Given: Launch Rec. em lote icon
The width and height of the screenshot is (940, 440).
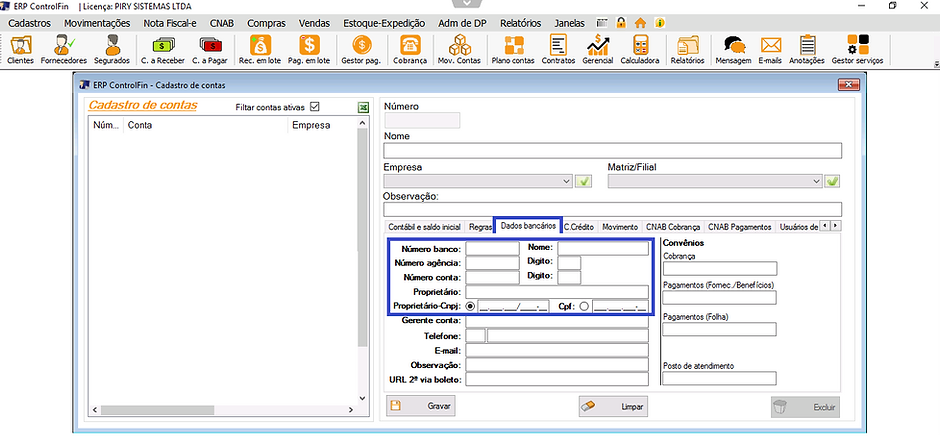Looking at the screenshot, I should (260, 50).
